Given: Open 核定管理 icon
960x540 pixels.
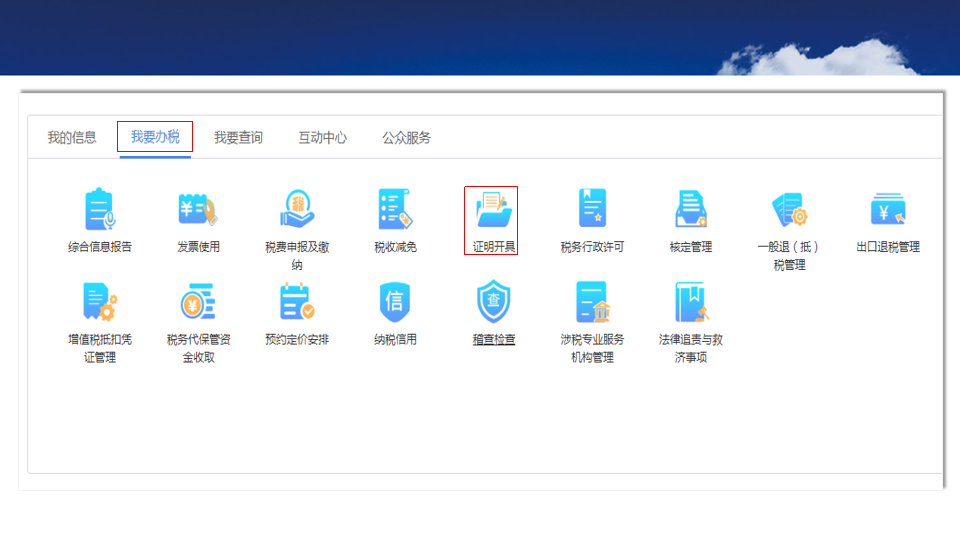Looking at the screenshot, I should [691, 209].
